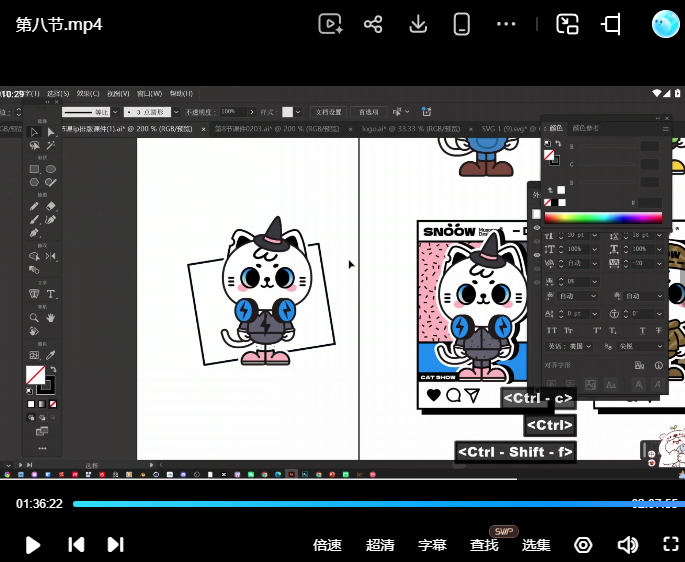Viewport: 685px width, 562px height.
Task: Click the 首选项 button
Action: click(x=368, y=112)
